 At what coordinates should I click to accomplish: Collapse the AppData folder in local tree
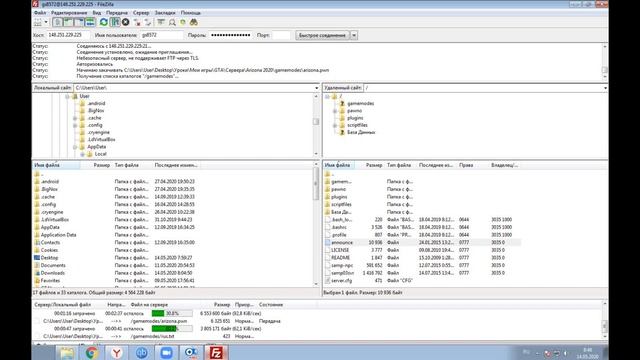tap(75, 147)
